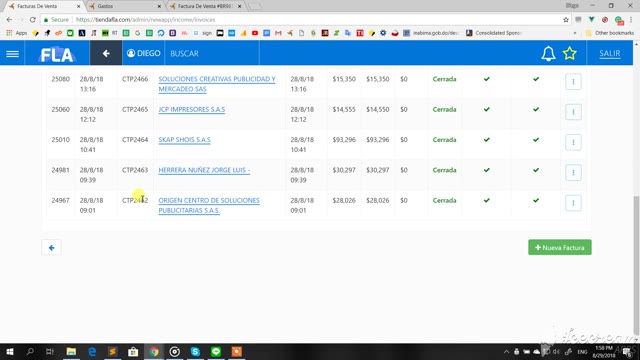Open options menu for invoice 25080
The image size is (640, 360).
pyautogui.click(x=573, y=82)
